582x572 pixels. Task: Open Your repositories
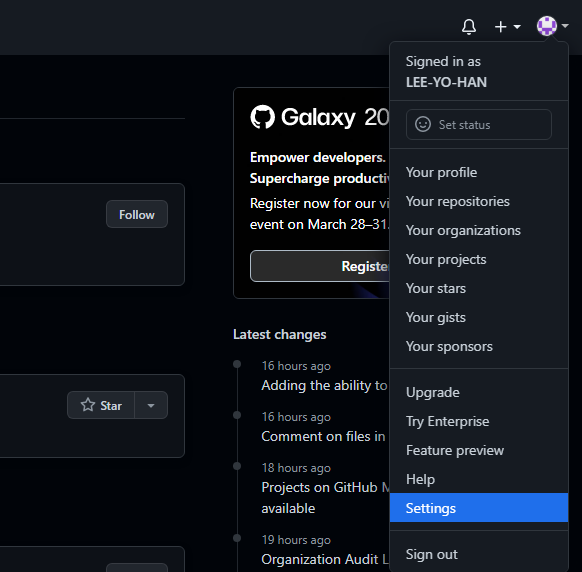pyautogui.click(x=479, y=202)
